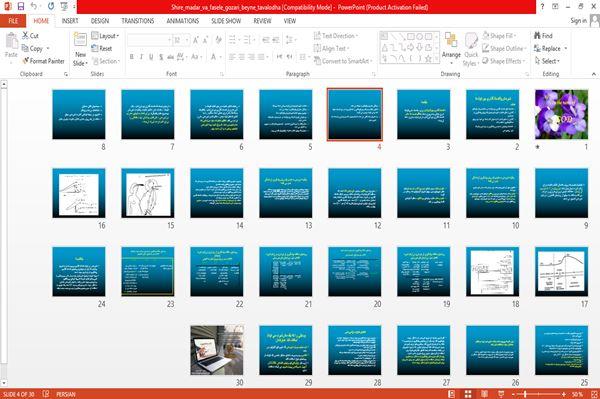600x399 pixels.
Task: Open the TRANSITIONS ribbon tab
Action: [x=138, y=21]
